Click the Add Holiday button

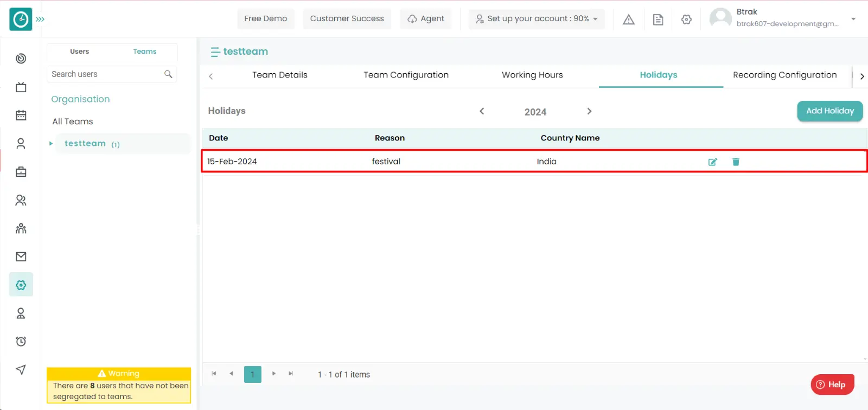coord(830,111)
